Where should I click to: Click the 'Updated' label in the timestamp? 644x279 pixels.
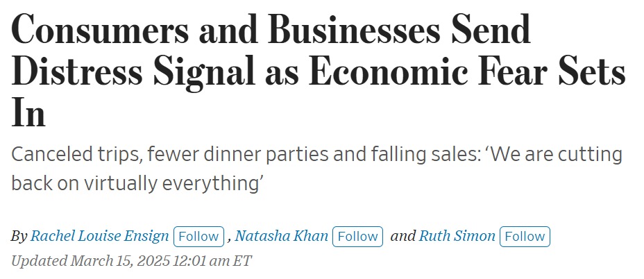point(39,262)
